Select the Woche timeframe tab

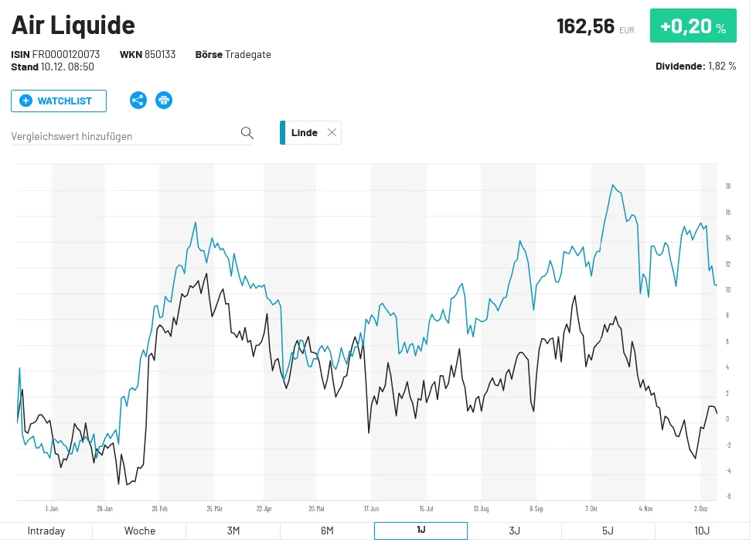click(x=139, y=531)
